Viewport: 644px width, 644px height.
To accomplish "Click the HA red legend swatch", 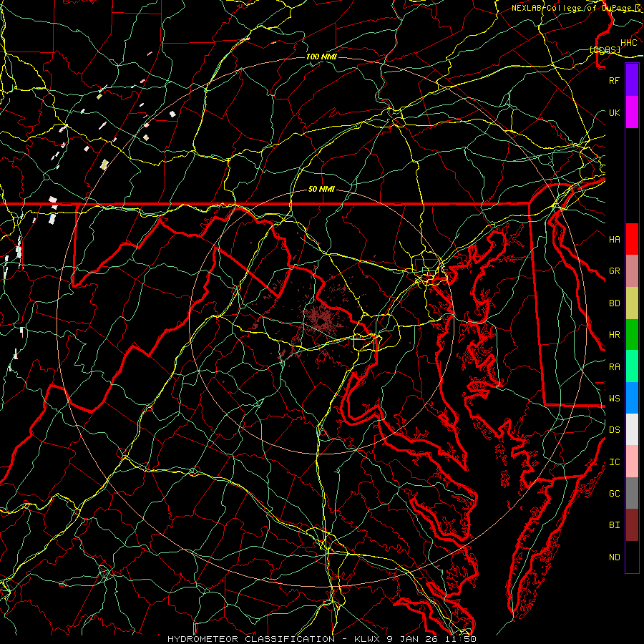I will (x=632, y=239).
